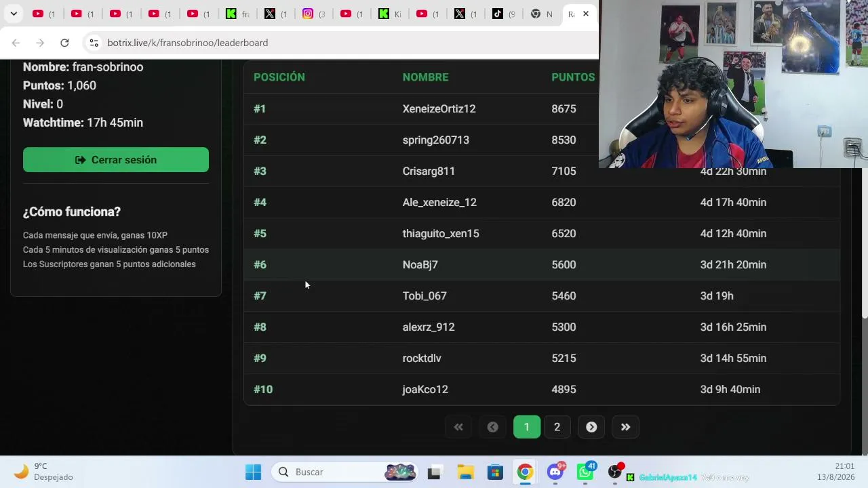
Task: Click the 5600 points value
Action: 564,264
